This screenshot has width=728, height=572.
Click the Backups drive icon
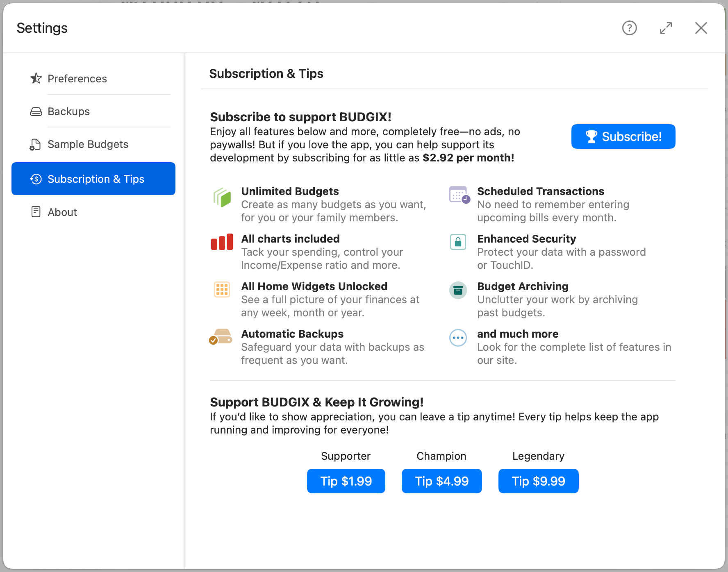(36, 111)
